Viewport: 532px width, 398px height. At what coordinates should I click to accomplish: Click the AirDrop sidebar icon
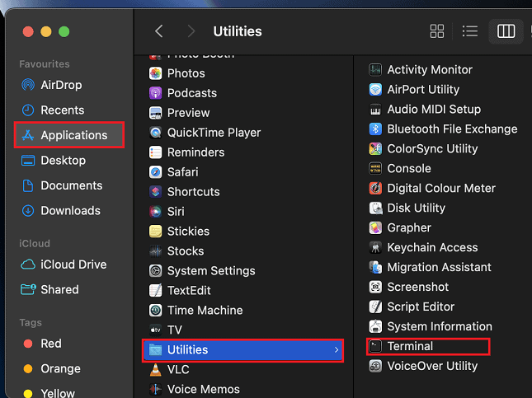28,85
